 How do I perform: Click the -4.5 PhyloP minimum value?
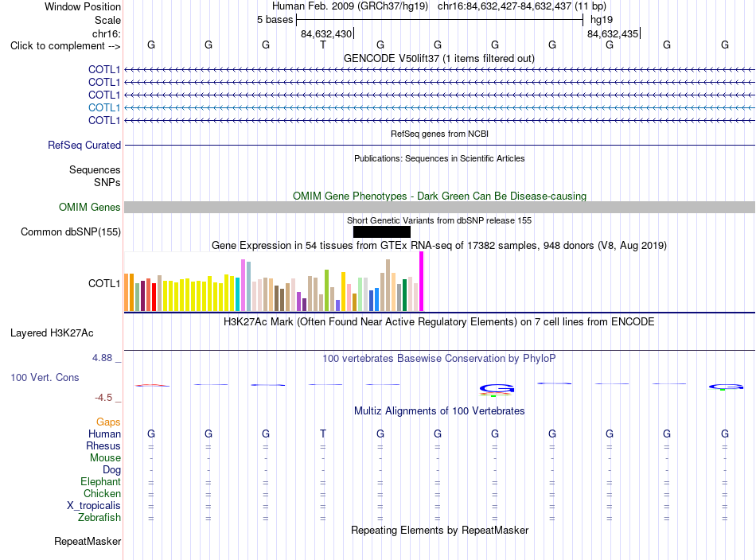(x=103, y=398)
